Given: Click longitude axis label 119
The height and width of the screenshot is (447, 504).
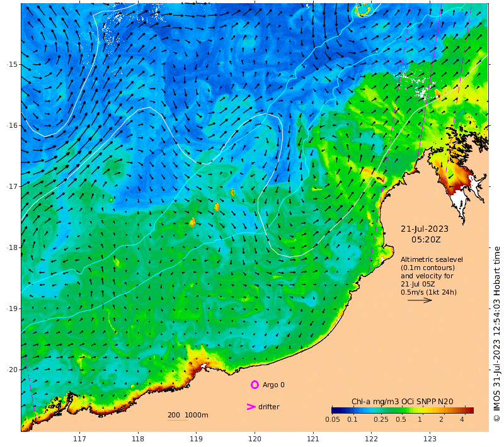Looking at the screenshot, I should pos(196,439).
